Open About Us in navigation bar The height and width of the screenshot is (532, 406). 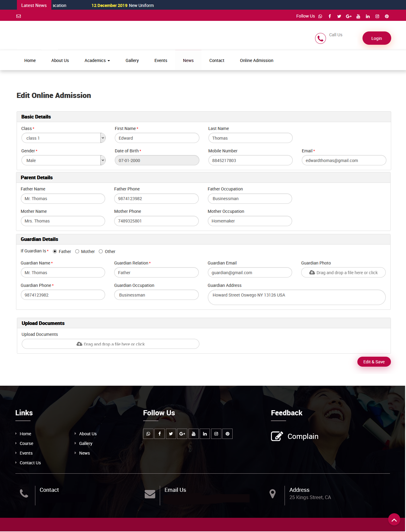(x=60, y=60)
